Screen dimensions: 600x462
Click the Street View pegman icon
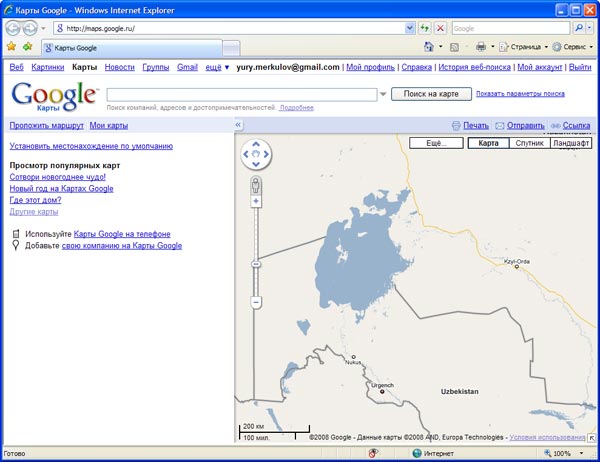pos(256,186)
